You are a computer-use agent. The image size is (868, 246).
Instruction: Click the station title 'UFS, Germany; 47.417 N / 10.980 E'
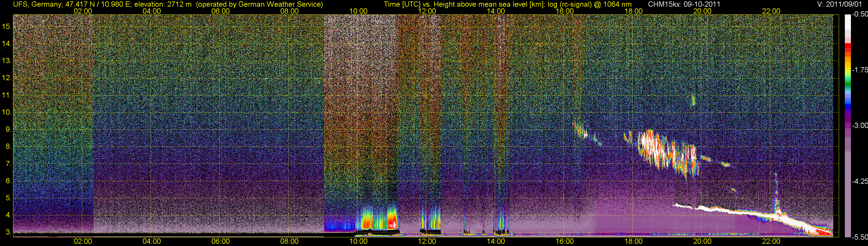click(x=72, y=4)
